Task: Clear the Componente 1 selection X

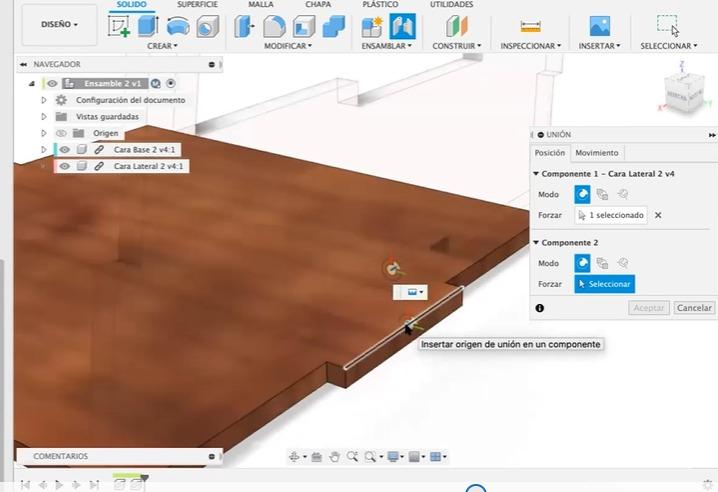Action: [658, 215]
